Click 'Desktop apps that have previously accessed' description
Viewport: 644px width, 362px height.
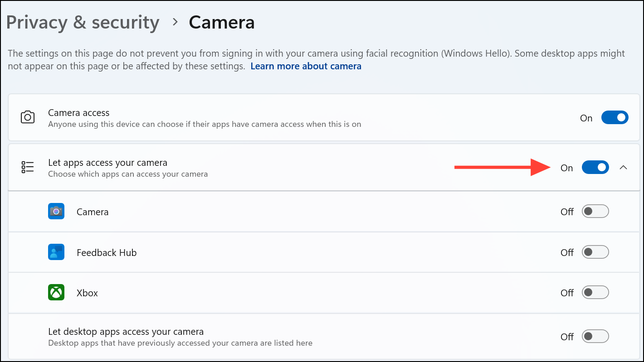pyautogui.click(x=180, y=343)
